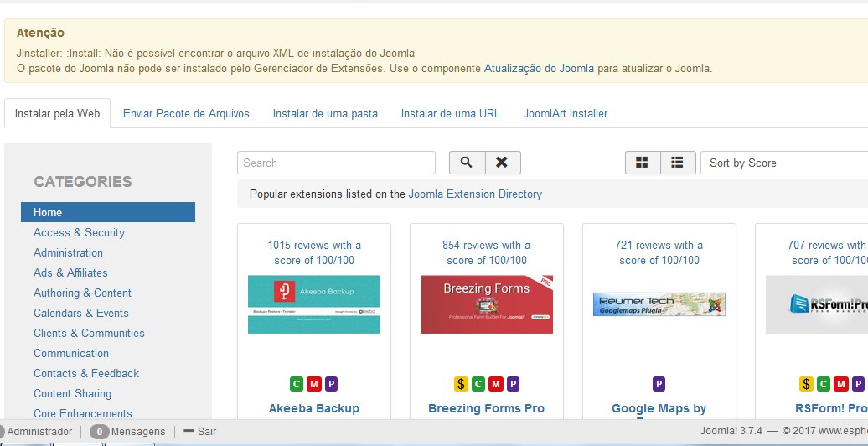Click the red M badge under Akeeba Backup
This screenshot has height=446, width=868.
click(x=314, y=384)
